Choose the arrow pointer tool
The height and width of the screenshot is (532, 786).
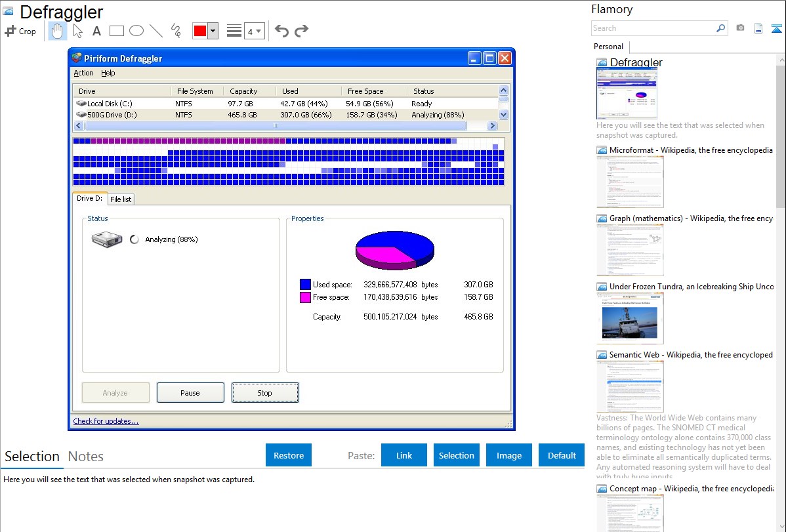coord(77,31)
